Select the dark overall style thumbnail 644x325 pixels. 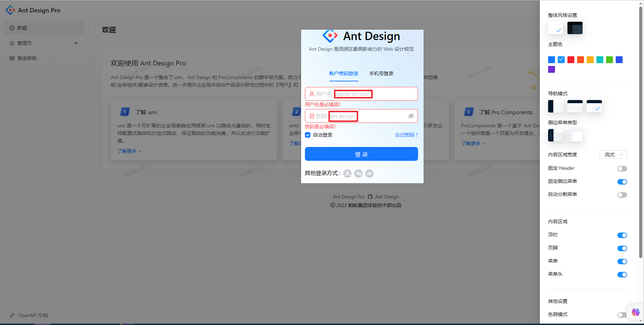pos(575,28)
